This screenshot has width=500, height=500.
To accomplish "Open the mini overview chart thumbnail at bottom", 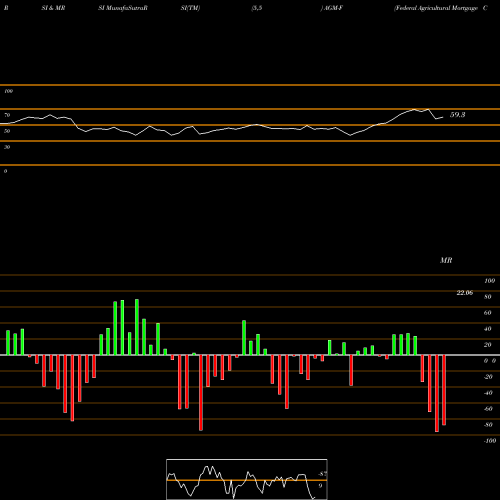I will click(x=247, y=479).
